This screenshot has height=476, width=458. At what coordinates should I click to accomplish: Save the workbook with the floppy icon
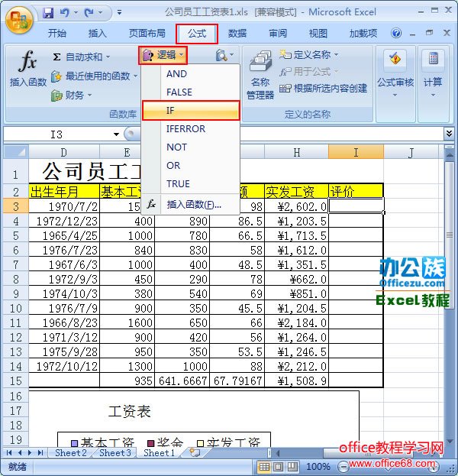point(48,13)
